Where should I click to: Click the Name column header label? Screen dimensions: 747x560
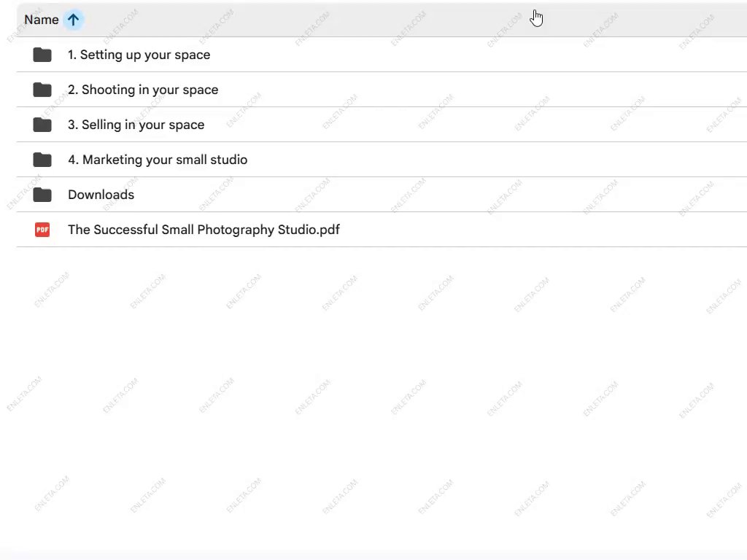tap(41, 20)
